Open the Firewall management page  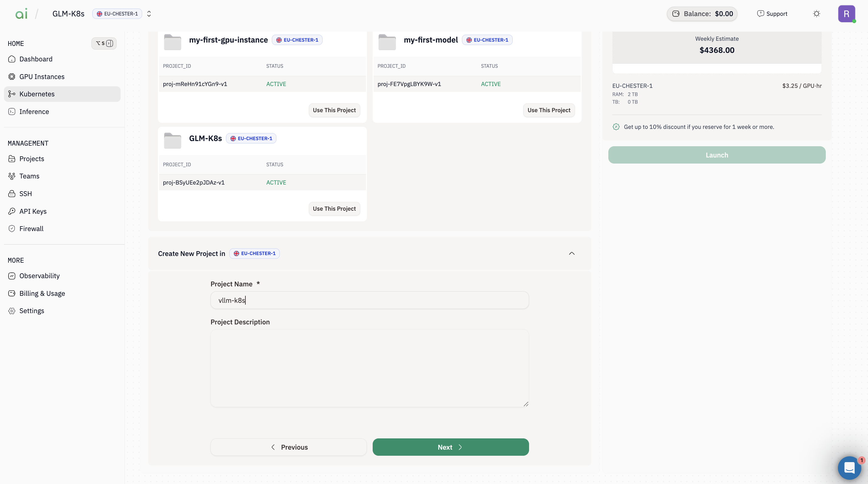pyautogui.click(x=31, y=229)
